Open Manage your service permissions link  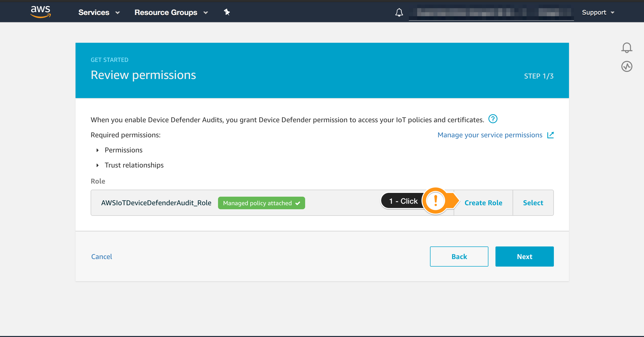490,135
